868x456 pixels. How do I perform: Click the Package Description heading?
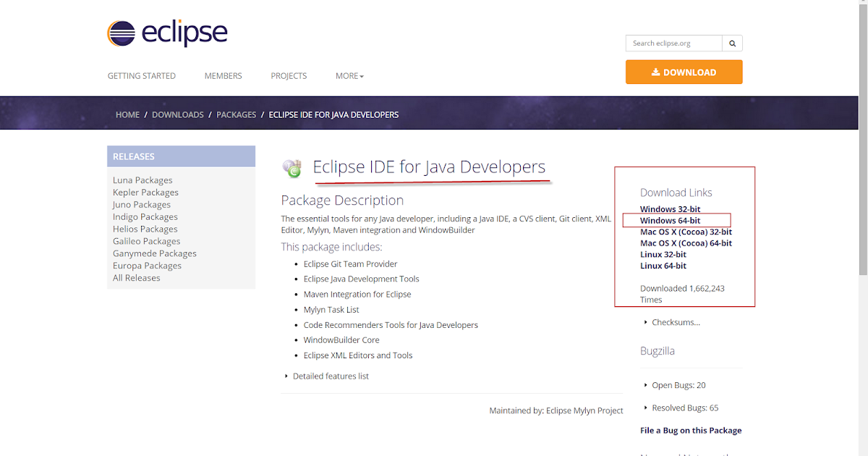[x=342, y=200]
